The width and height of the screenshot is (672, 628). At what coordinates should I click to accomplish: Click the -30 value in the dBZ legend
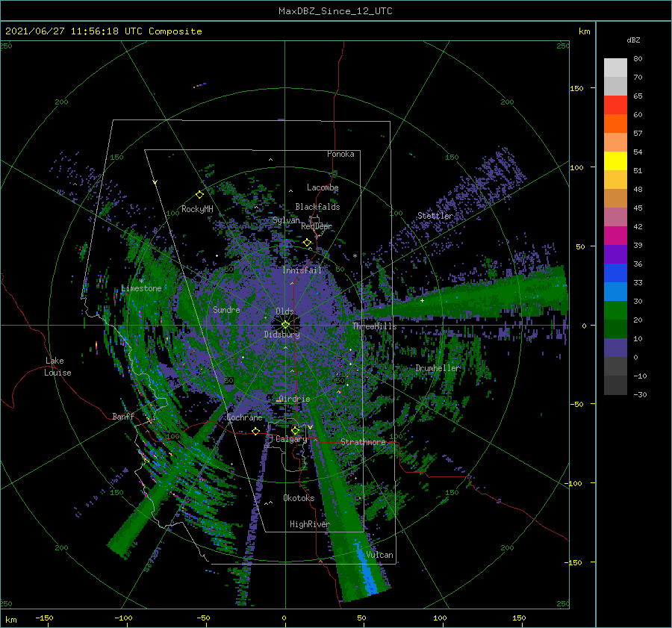640,394
